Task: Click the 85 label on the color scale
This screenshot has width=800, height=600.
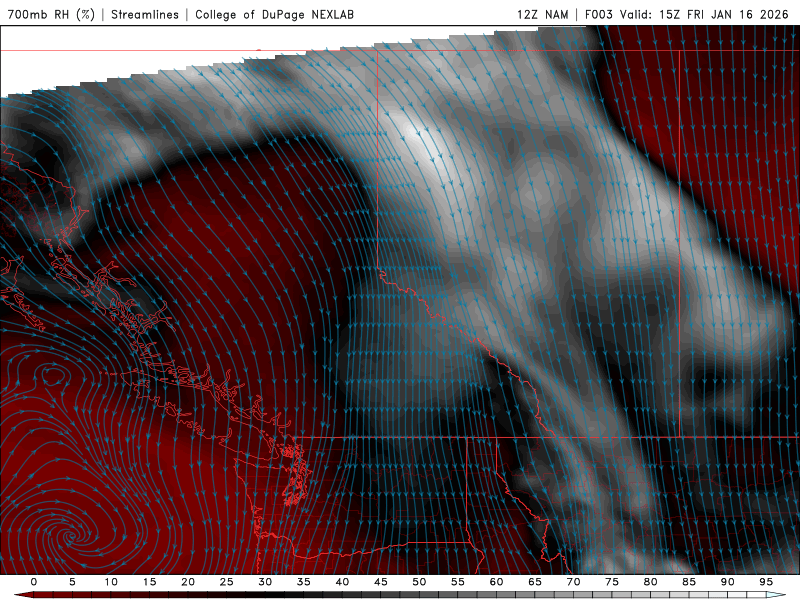Action: point(689,582)
